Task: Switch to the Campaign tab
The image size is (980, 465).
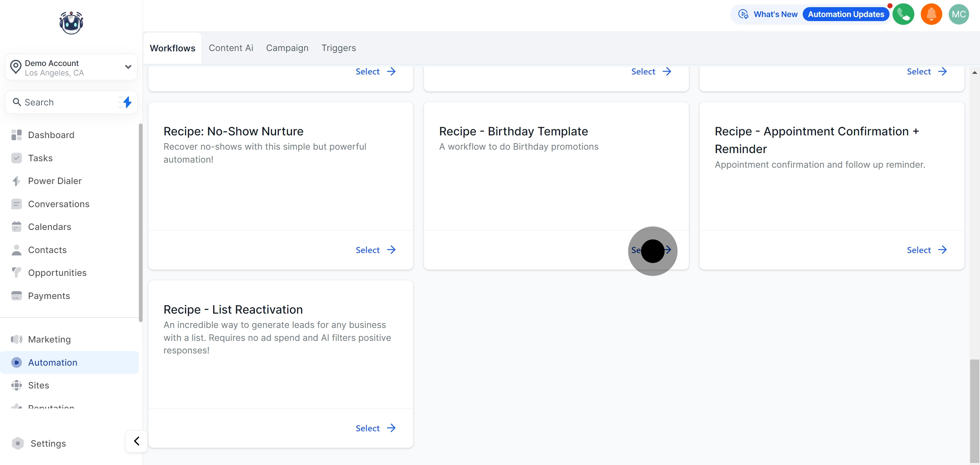Action: click(287, 48)
